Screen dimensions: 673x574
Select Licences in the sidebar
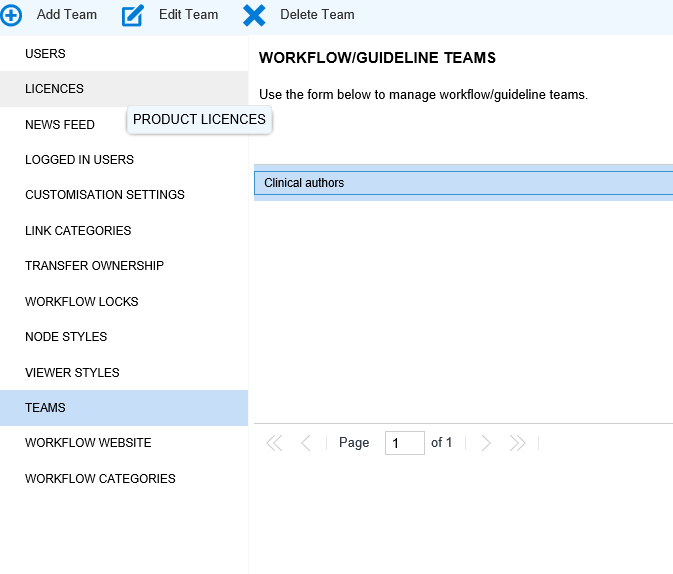[x=55, y=89]
